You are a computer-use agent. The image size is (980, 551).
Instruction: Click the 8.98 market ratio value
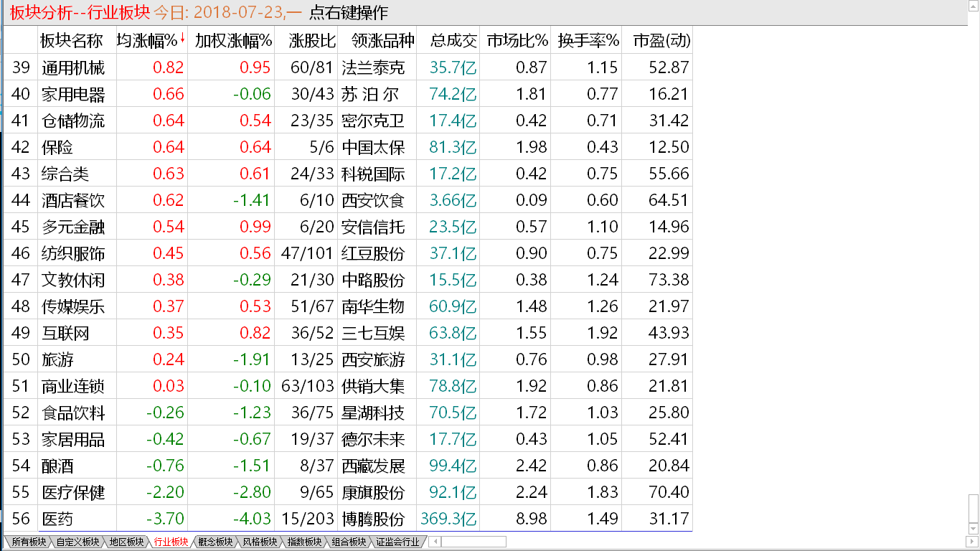click(x=532, y=519)
